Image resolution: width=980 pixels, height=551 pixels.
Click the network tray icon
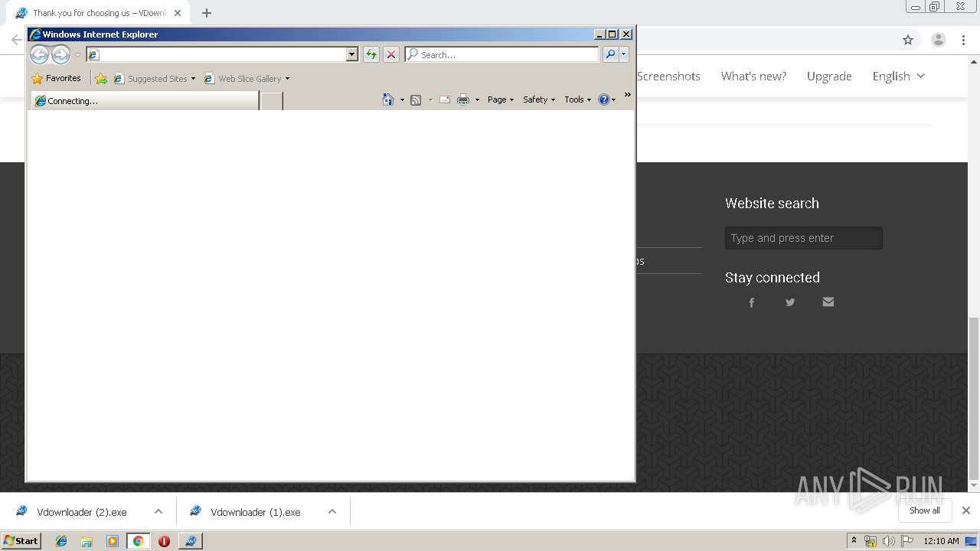[x=871, y=541]
